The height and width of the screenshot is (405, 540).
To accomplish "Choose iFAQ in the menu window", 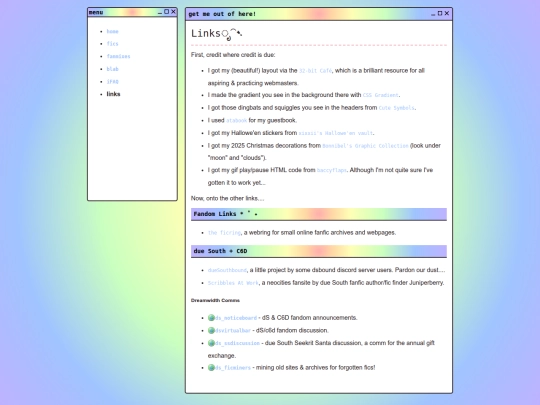I will tap(112, 82).
